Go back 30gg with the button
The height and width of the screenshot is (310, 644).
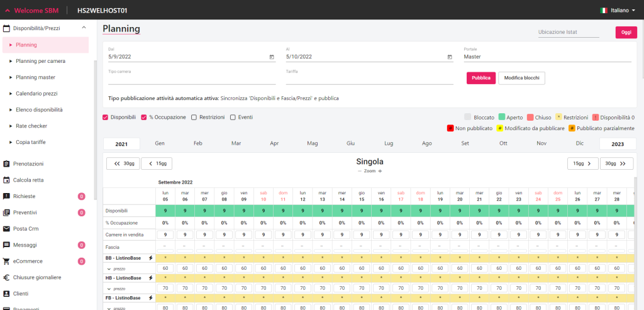(123, 163)
